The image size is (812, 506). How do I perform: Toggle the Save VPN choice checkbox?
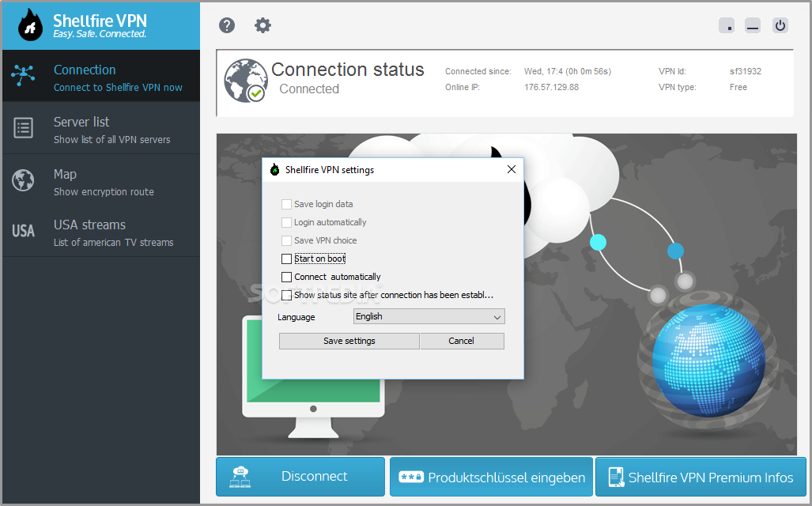[x=286, y=240]
